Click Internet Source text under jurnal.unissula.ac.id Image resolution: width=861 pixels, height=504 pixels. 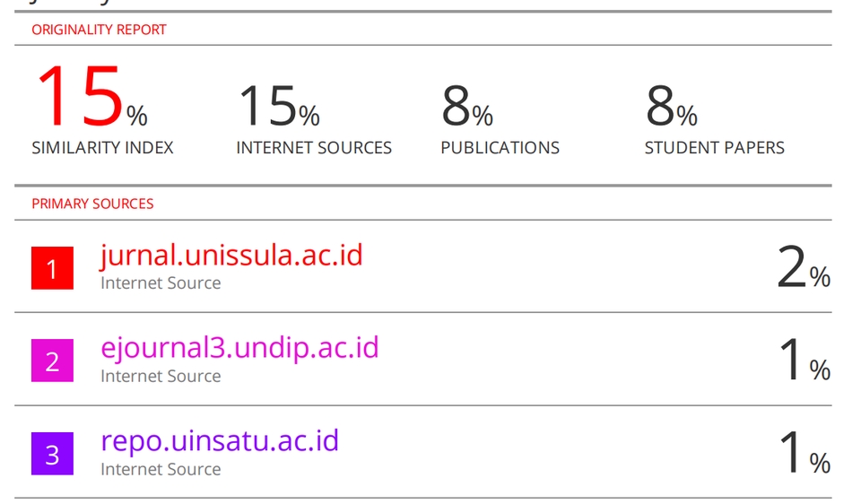(161, 283)
